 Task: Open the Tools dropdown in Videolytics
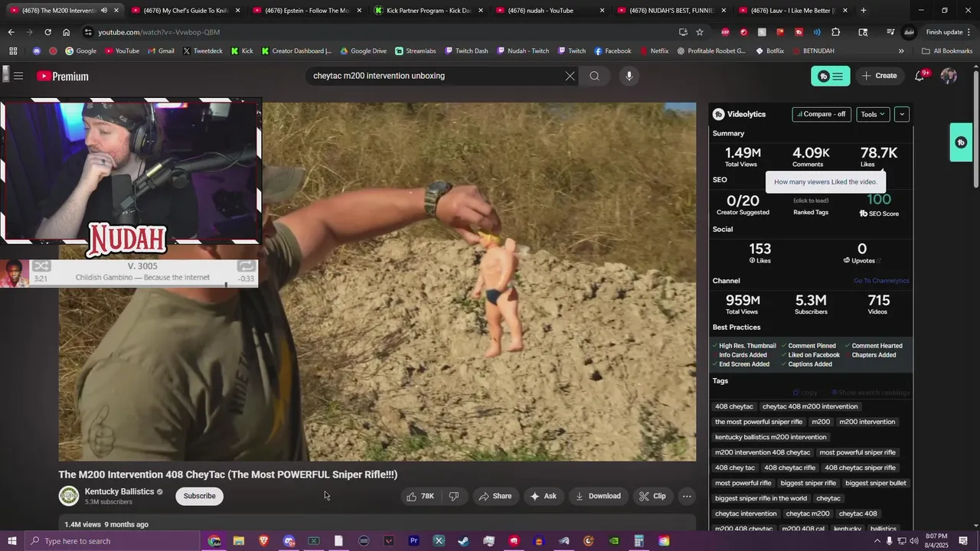click(x=873, y=114)
